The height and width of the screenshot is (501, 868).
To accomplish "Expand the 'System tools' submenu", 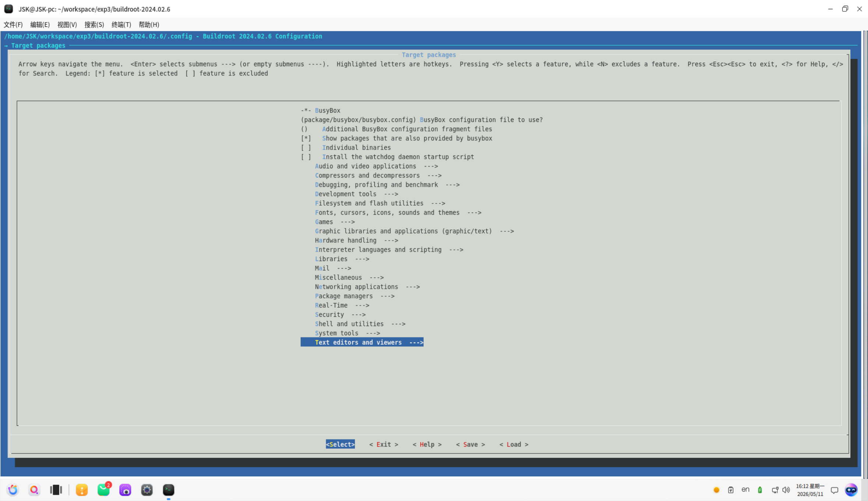I will coord(347,333).
